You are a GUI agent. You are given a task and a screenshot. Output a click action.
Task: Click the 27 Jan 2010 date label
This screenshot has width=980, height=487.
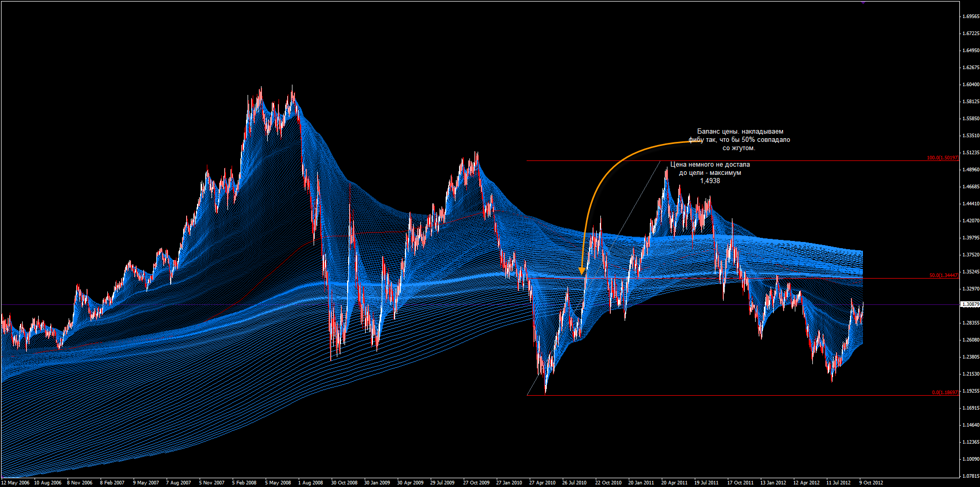point(509,483)
